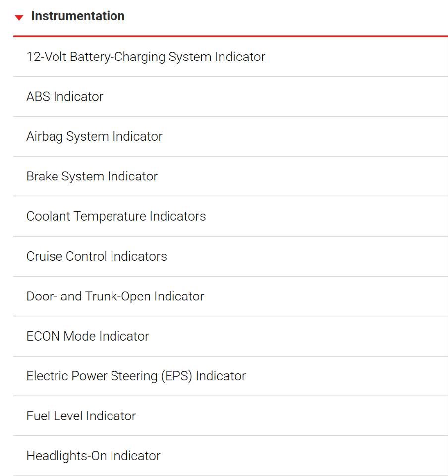Select Cruise Control Indicators item
Screen dimensions: 448x476
click(x=230, y=256)
